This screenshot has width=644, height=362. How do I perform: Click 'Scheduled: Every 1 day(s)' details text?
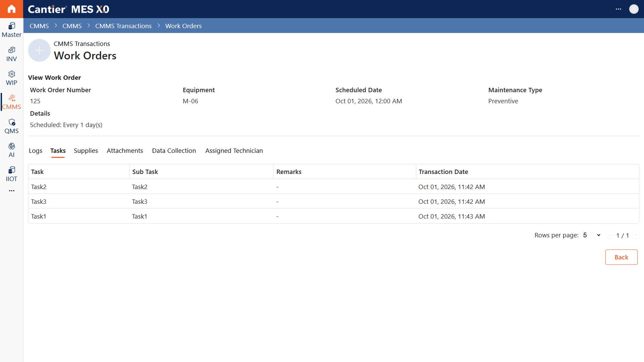pyautogui.click(x=66, y=125)
